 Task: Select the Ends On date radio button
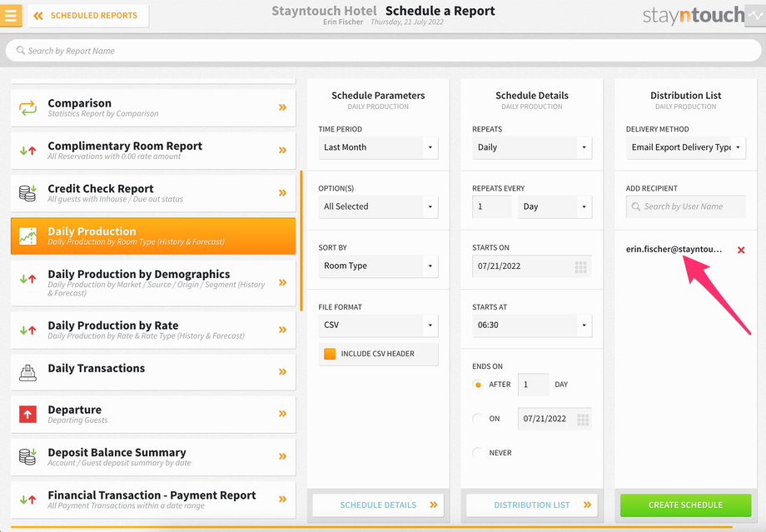click(x=478, y=419)
